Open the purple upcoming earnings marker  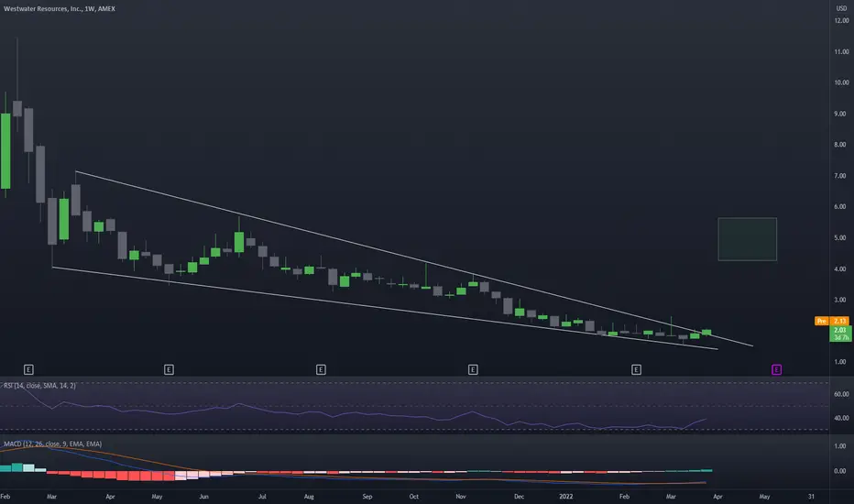777,370
